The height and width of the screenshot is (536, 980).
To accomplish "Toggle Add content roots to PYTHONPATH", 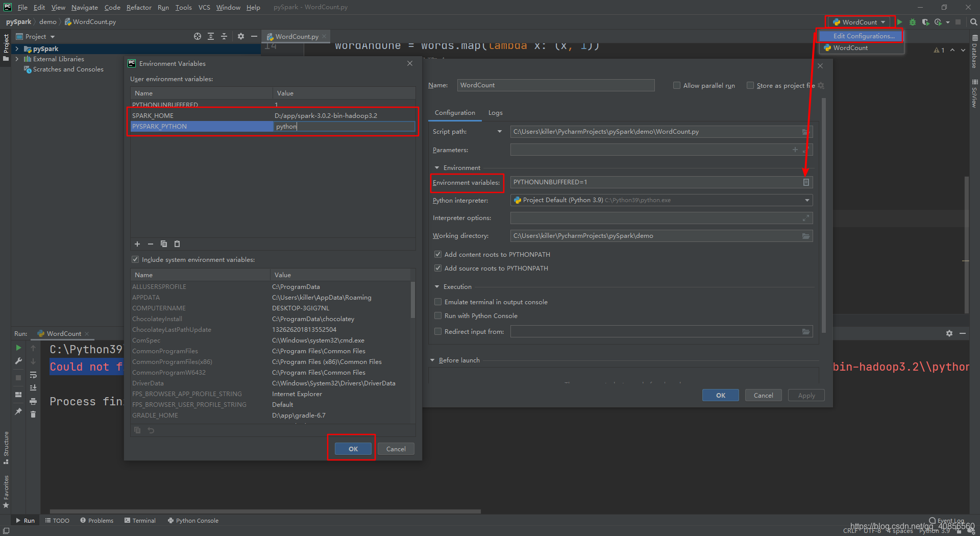I will [x=438, y=254].
